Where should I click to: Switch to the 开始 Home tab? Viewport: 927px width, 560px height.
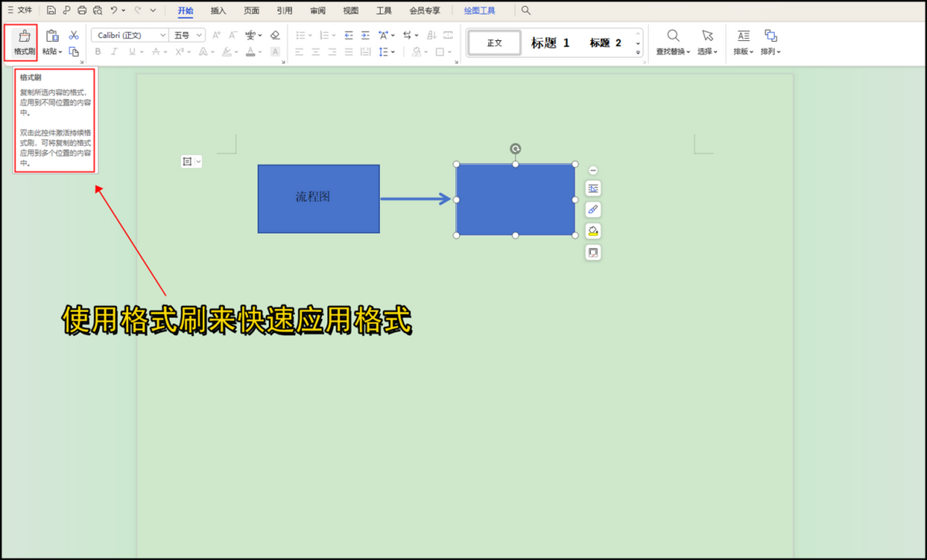[x=185, y=11]
